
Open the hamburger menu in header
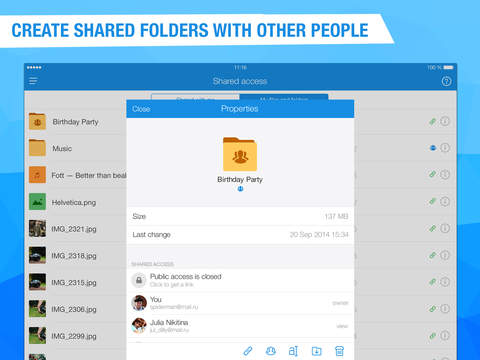click(33, 81)
